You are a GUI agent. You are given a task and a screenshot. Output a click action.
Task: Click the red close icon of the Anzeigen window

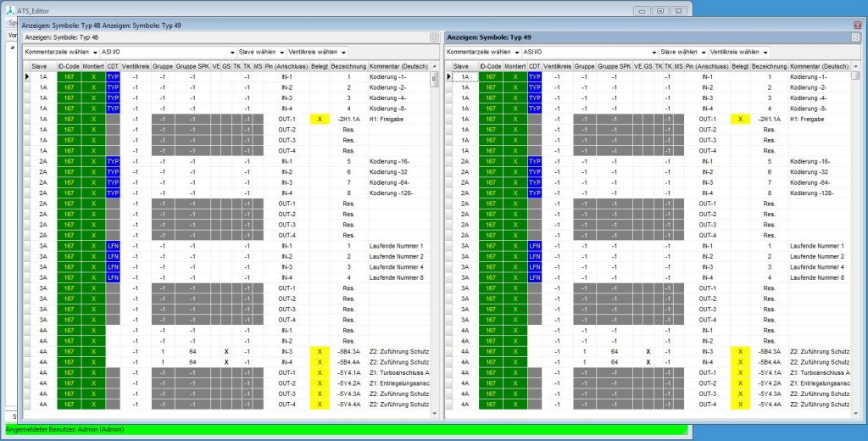pos(856,25)
